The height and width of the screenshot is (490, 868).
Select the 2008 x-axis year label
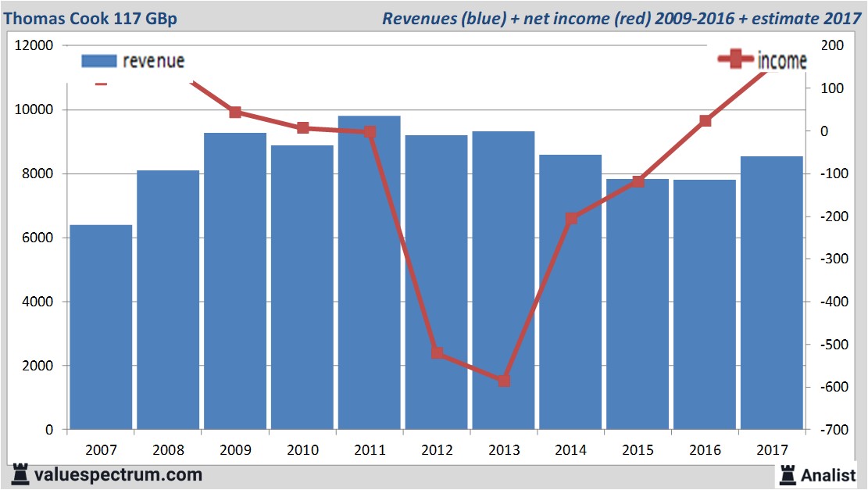coord(168,449)
